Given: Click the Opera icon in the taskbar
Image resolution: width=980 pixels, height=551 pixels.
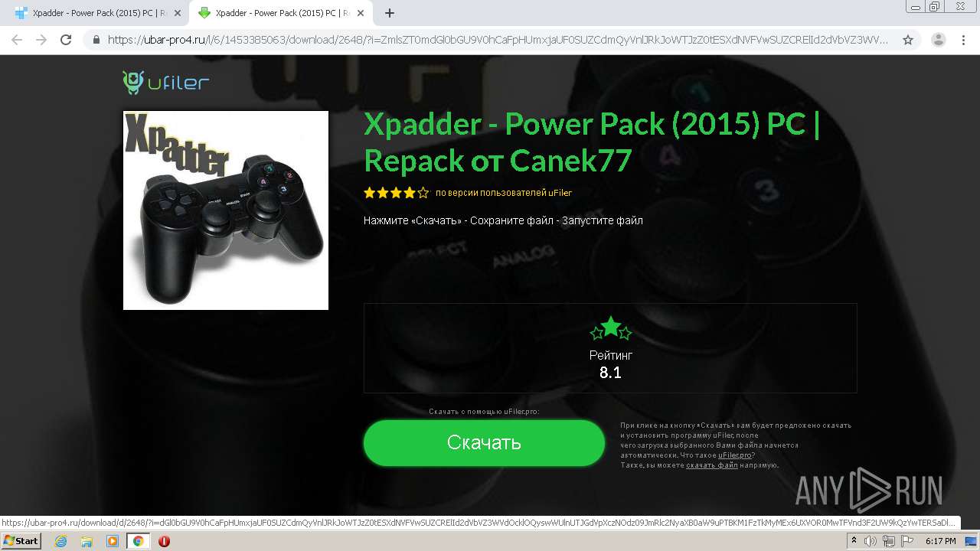Looking at the screenshot, I should tap(164, 541).
